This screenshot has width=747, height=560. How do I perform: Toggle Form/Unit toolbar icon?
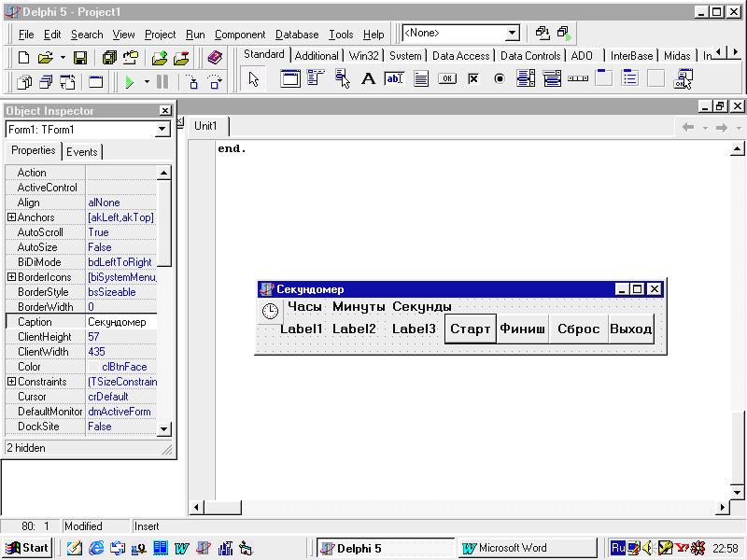pos(67,82)
